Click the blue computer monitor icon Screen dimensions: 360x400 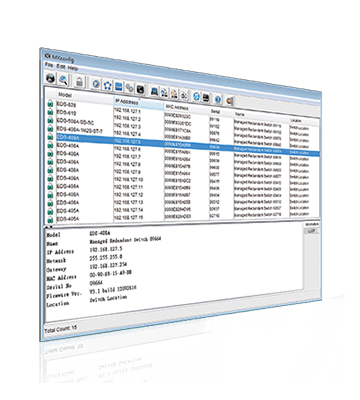click(154, 90)
